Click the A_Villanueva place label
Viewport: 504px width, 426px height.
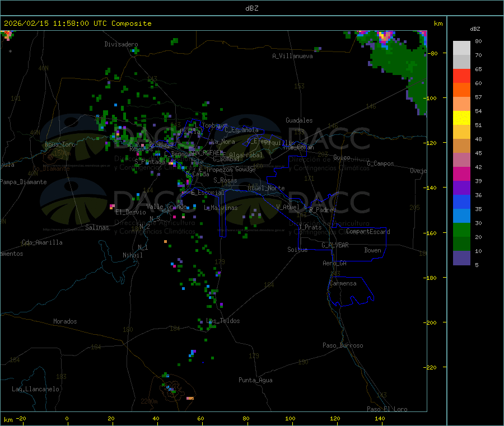292,56
